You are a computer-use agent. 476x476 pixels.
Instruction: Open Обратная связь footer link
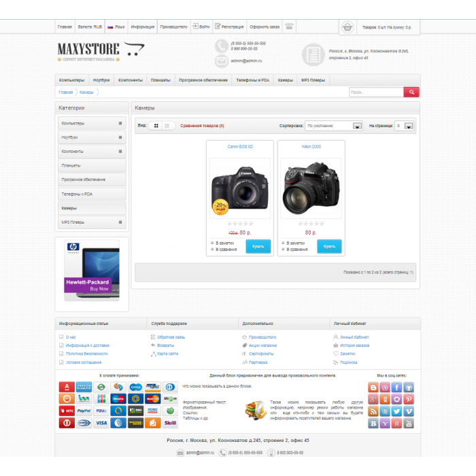(171, 337)
